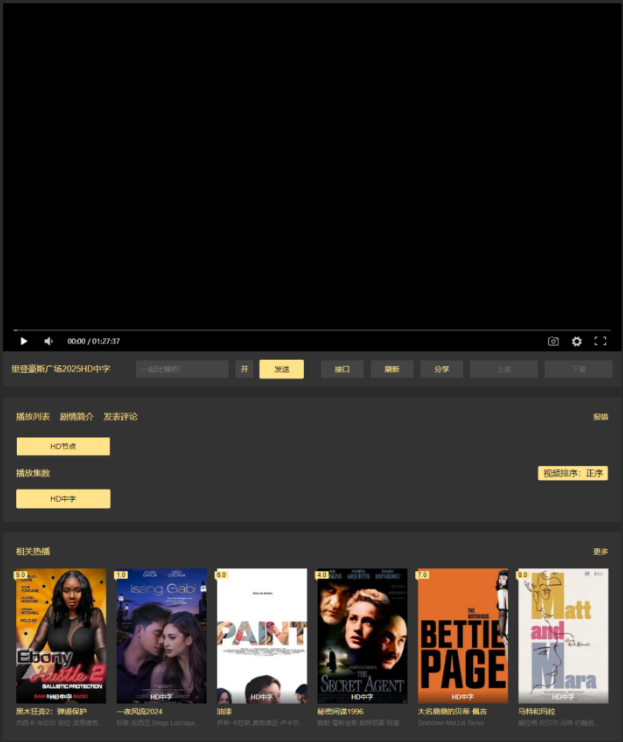Click the 分享 share button
623x742 pixels.
pos(441,369)
